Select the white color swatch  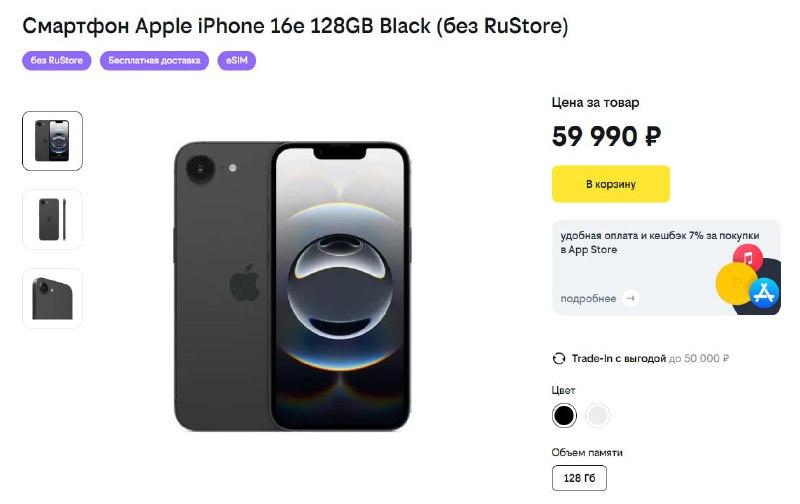point(597,415)
